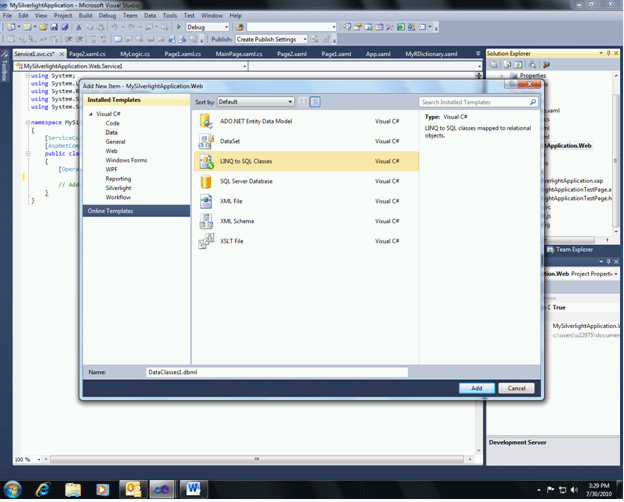Click the clock showing 3:29 PM
624x502 pixels.
(599, 486)
